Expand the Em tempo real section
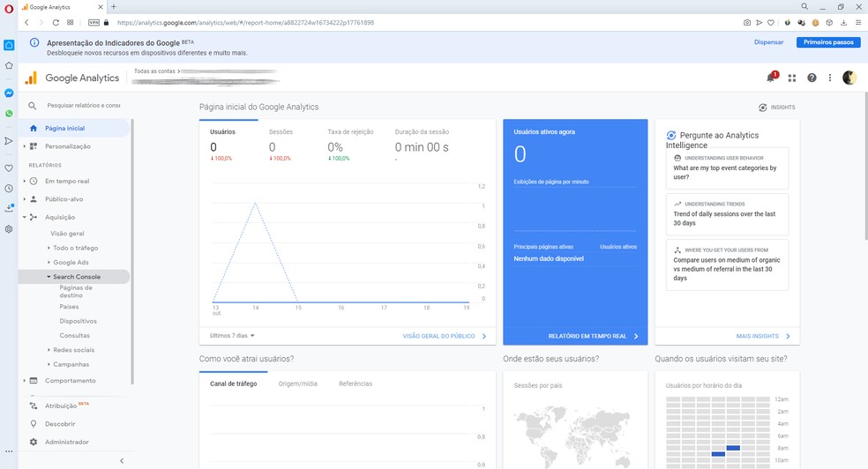Image resolution: width=868 pixels, height=469 pixels. click(25, 181)
